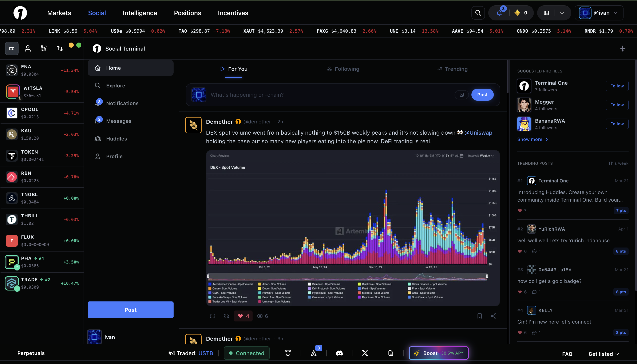Viewport: 637px width, 364px height.
Task: Click the ENA token icon in the watchlist
Action: [12, 70]
